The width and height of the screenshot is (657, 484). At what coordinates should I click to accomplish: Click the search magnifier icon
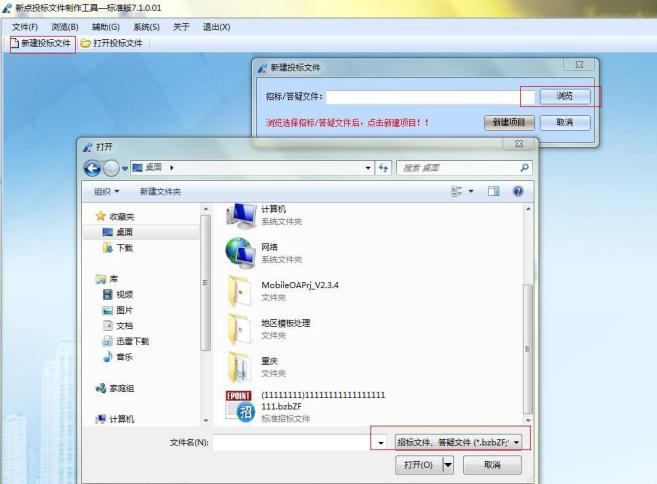[524, 168]
